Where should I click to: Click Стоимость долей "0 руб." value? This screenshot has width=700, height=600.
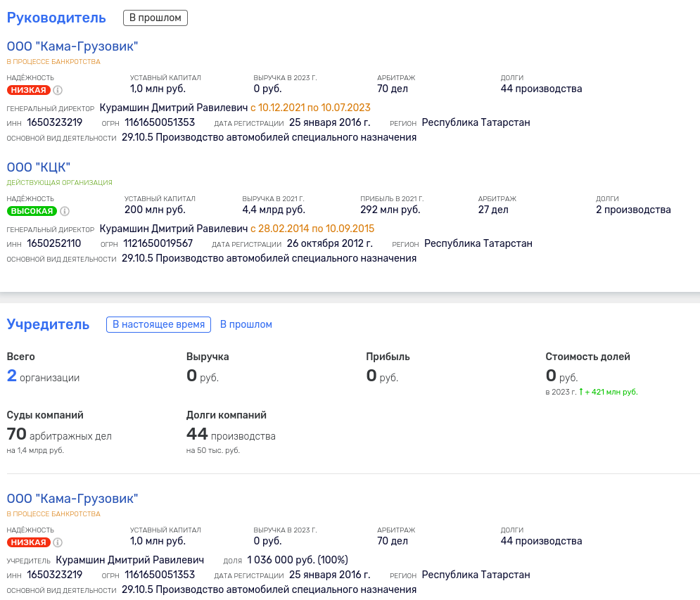pyautogui.click(x=561, y=376)
